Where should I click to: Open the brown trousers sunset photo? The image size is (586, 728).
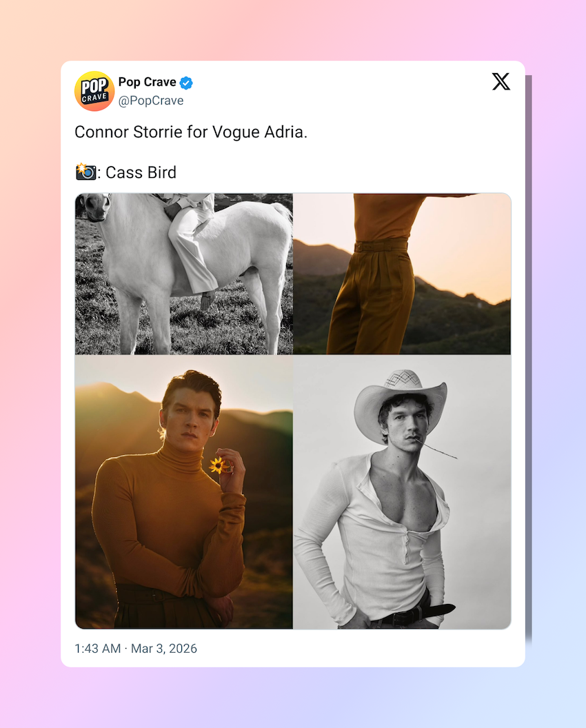click(x=402, y=274)
